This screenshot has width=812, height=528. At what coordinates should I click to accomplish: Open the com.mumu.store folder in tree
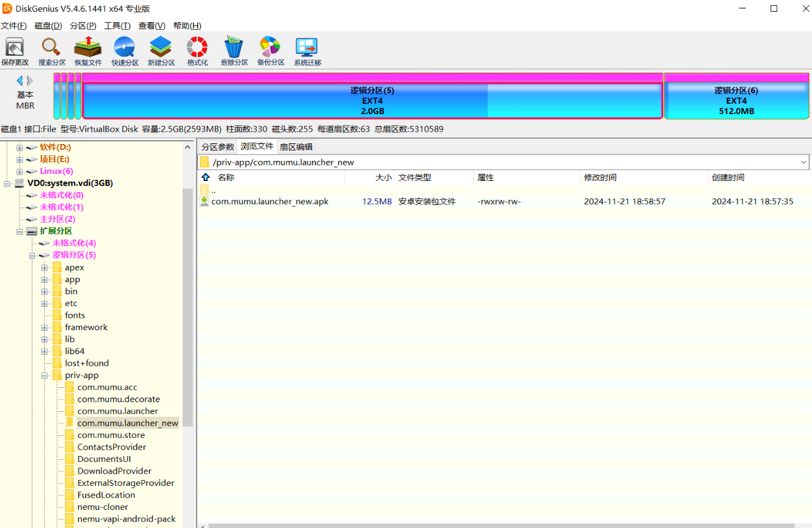coord(111,435)
